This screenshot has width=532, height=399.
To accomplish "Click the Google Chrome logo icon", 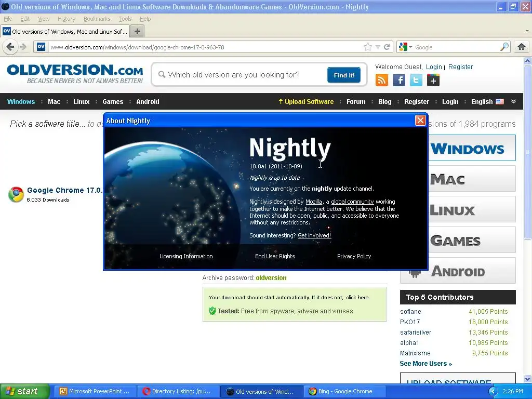I will click(x=16, y=194).
